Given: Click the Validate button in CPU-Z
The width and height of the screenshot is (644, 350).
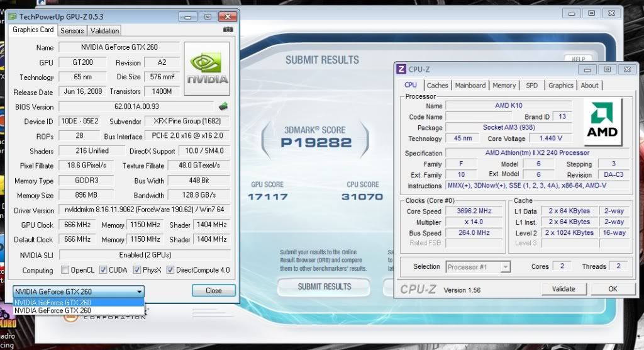Looking at the screenshot, I should [x=563, y=289].
